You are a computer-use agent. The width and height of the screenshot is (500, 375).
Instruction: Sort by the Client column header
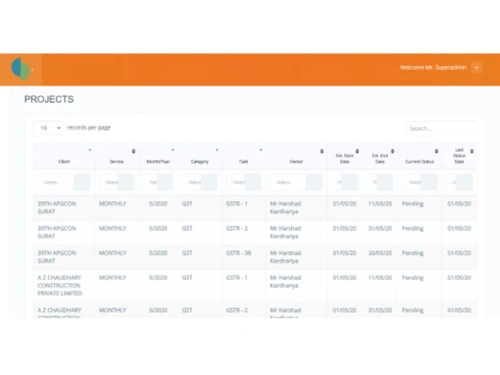point(64,157)
